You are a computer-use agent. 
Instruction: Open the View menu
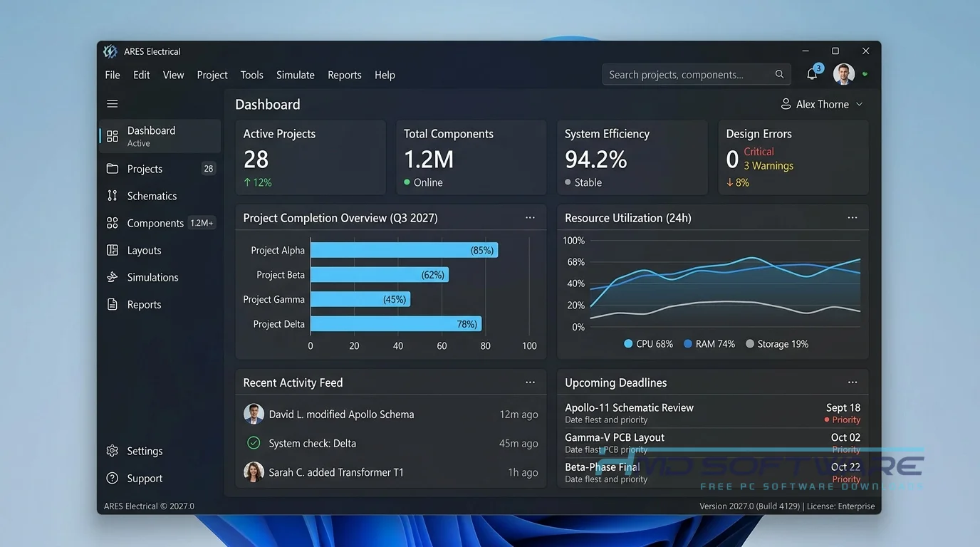pos(173,75)
